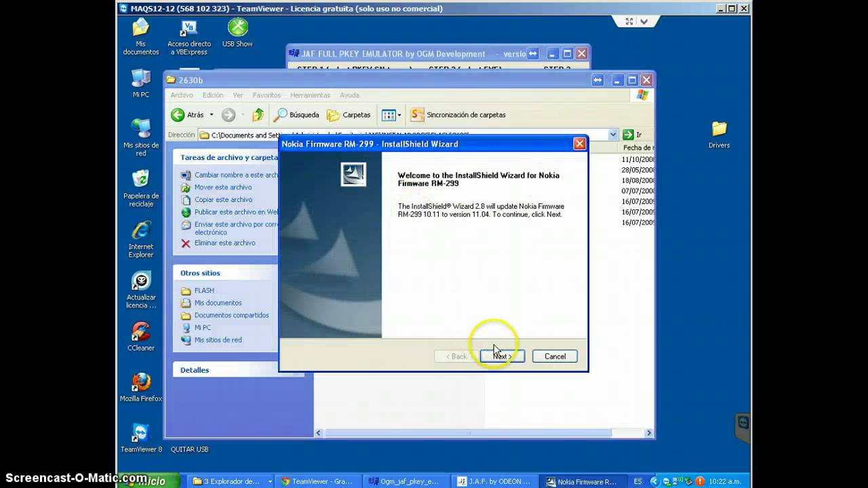Select the Mozilla Firefox desktop icon

pyautogui.click(x=141, y=388)
